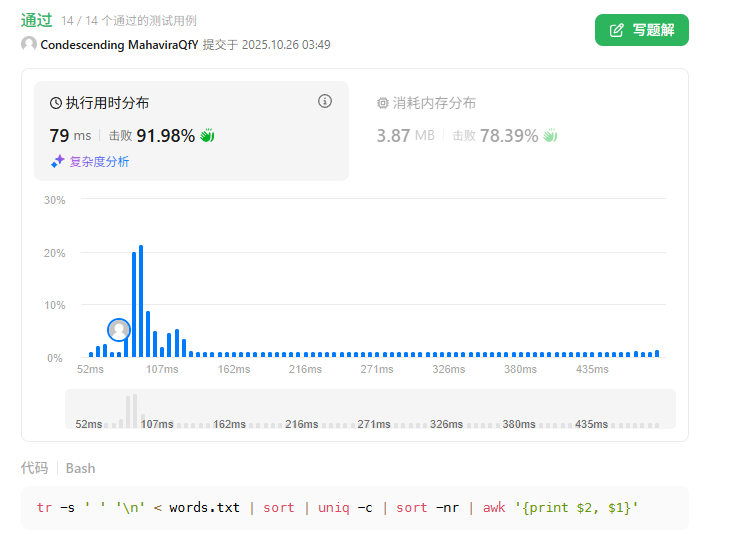Switch to the 执行用时分布 tab
Viewport: 732px width, 542px height.
[107, 103]
